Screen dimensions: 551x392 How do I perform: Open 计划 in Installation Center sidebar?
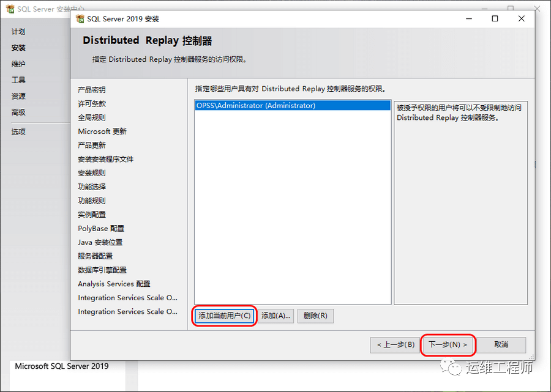click(18, 32)
